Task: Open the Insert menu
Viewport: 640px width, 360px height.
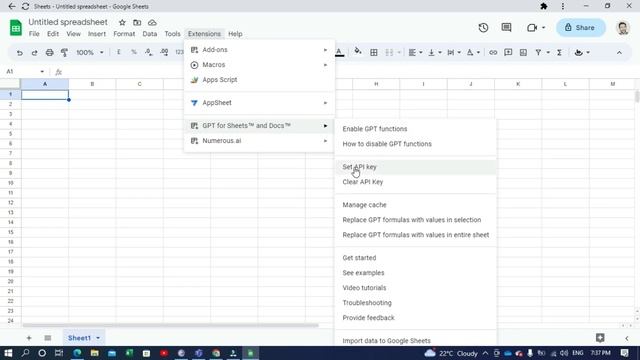Action: click(x=97, y=34)
